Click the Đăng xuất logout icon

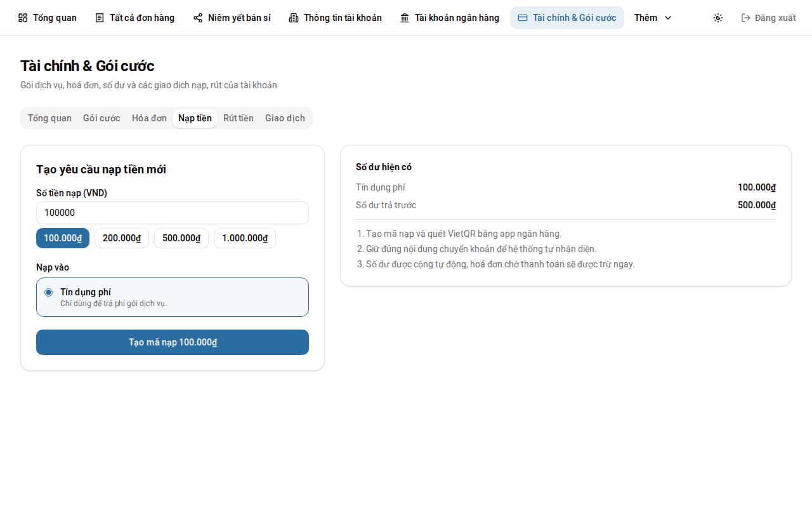[746, 18]
